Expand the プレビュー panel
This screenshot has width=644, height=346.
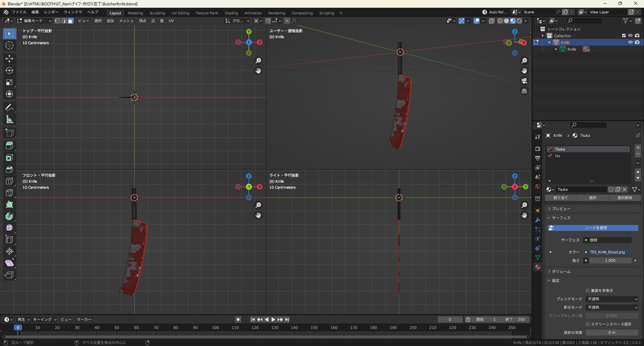(561, 209)
